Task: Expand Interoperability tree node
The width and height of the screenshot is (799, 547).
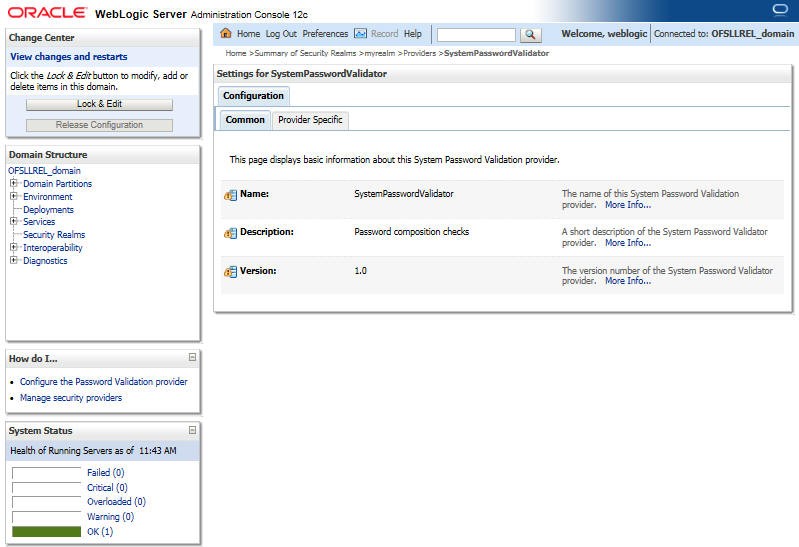Action: tap(14, 247)
